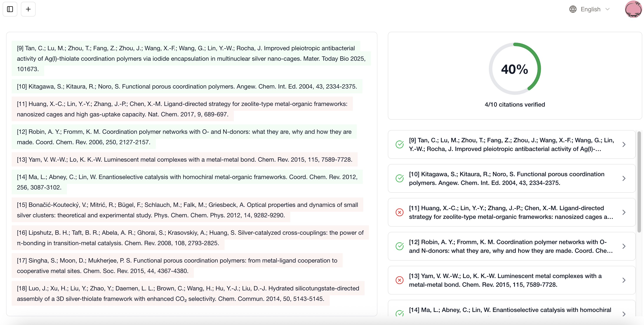Open result card for [11] Huang citation
The width and height of the screenshot is (644, 325).
point(511,212)
